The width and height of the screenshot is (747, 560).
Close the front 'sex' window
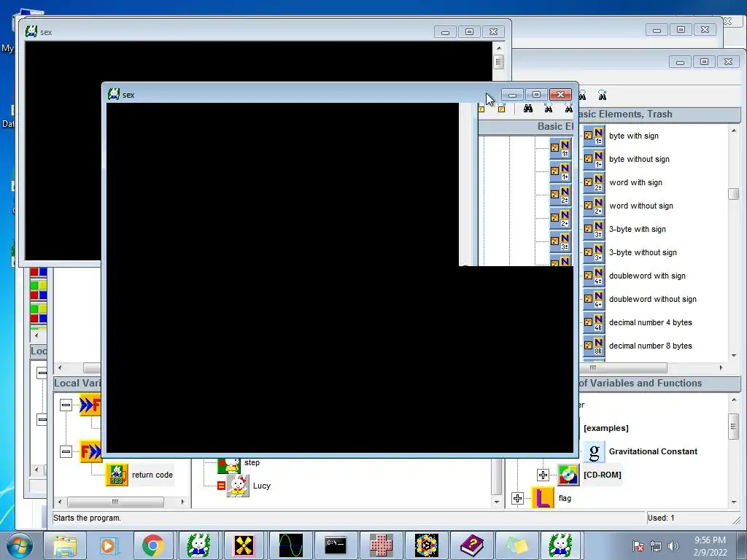point(561,95)
